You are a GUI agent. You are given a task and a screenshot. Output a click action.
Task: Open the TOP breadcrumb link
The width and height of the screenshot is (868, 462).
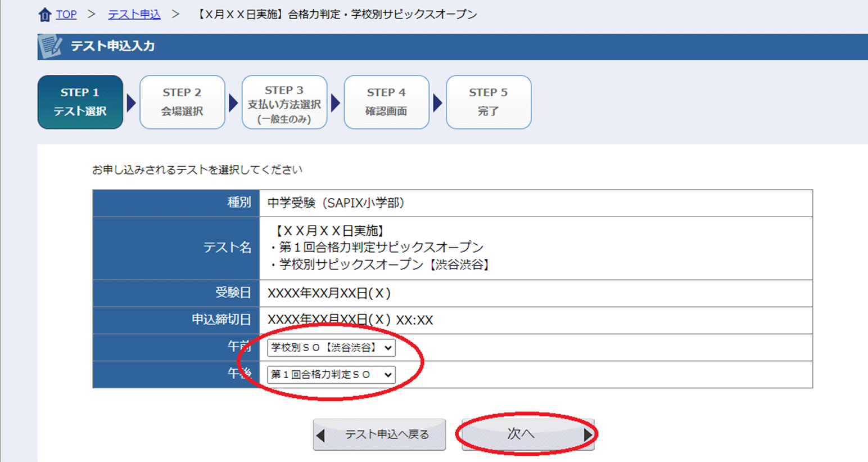pos(66,14)
